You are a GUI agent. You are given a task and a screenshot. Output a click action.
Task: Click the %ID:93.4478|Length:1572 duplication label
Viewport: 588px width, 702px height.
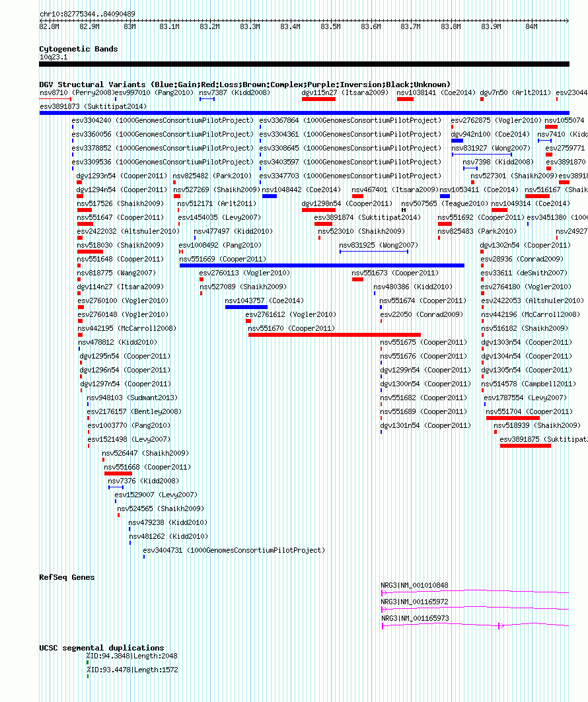point(132,670)
